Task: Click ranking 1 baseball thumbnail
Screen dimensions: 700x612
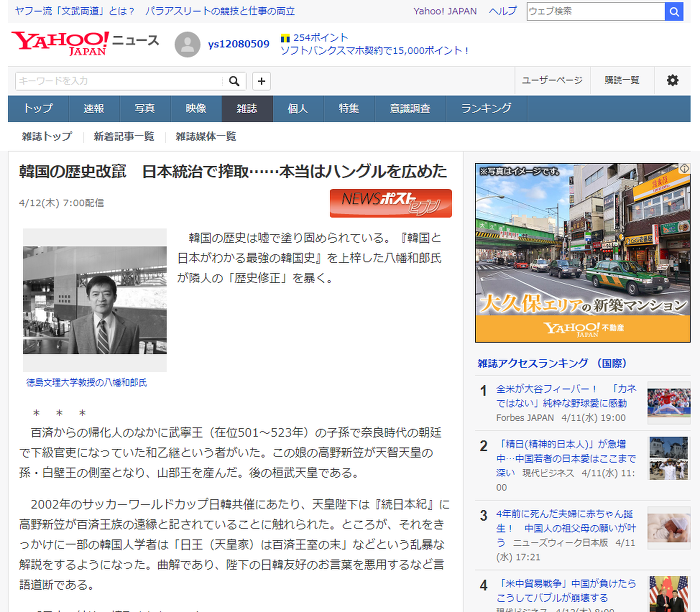Action: [x=669, y=403]
